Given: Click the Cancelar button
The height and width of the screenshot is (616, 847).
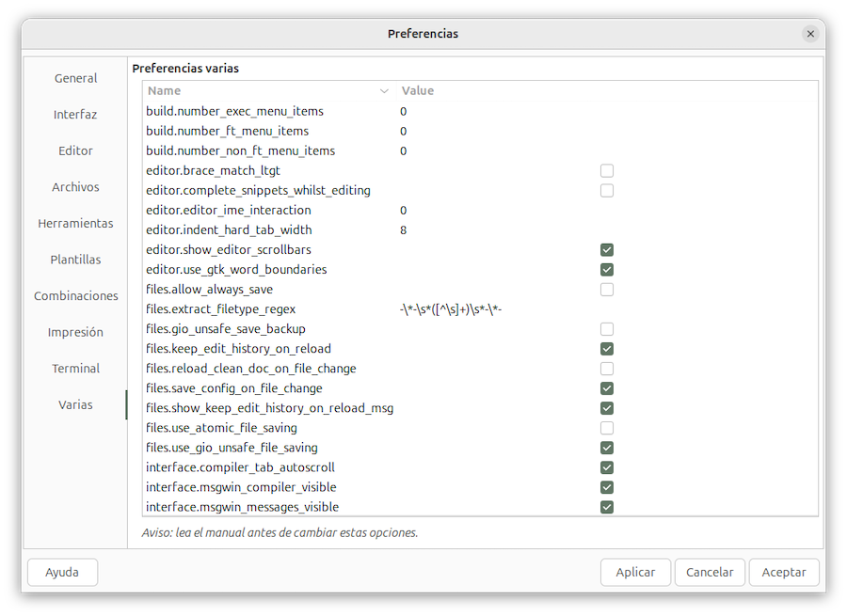Looking at the screenshot, I should [710, 572].
